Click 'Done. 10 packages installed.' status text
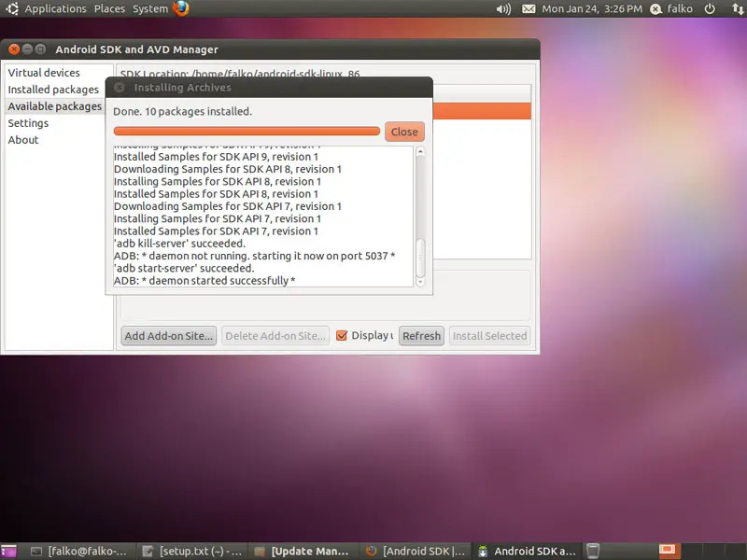The image size is (747, 560). click(182, 111)
